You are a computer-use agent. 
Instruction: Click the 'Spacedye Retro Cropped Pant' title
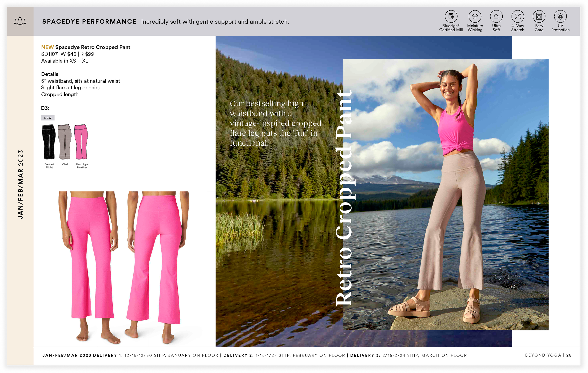point(93,47)
